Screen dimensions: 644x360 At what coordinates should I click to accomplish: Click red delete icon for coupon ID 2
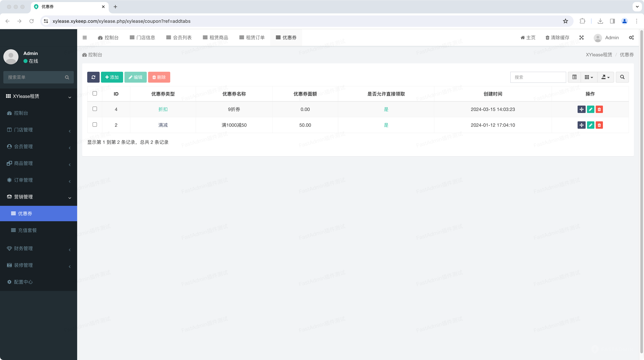599,125
